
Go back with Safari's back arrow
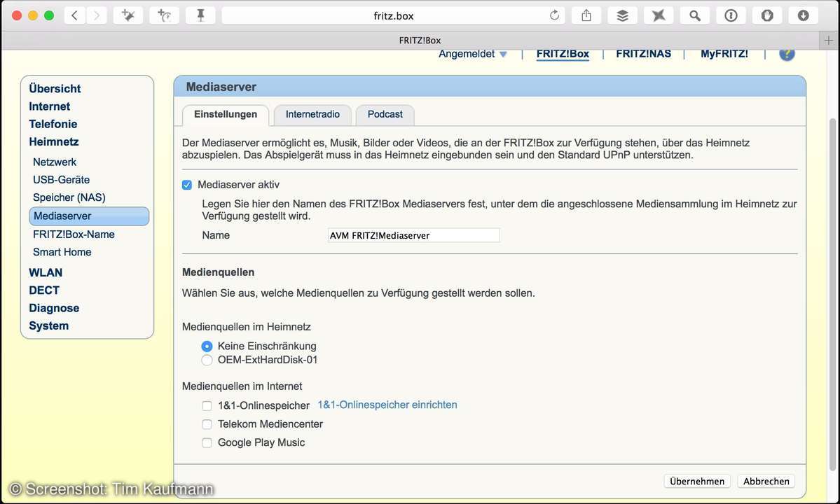pyautogui.click(x=74, y=15)
